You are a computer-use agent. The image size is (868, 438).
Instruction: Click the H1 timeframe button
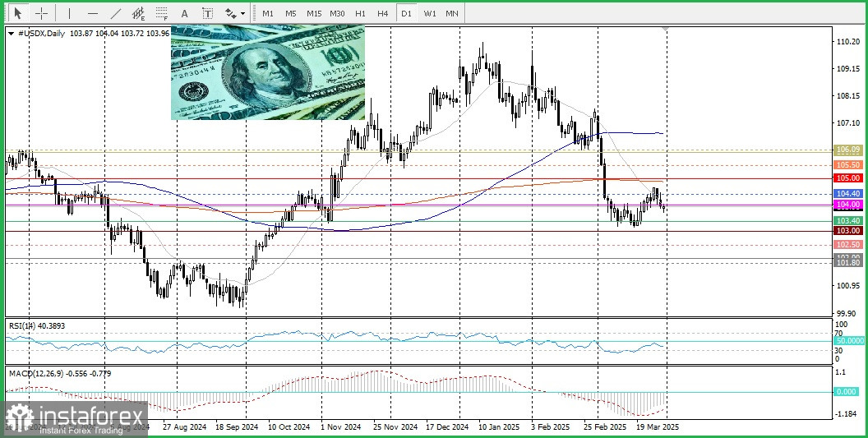point(360,13)
